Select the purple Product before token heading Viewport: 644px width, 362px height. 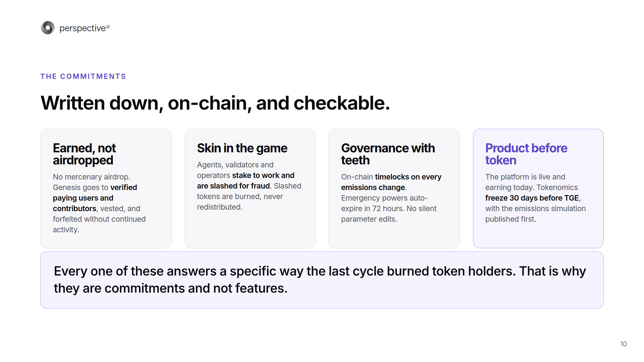526,154
